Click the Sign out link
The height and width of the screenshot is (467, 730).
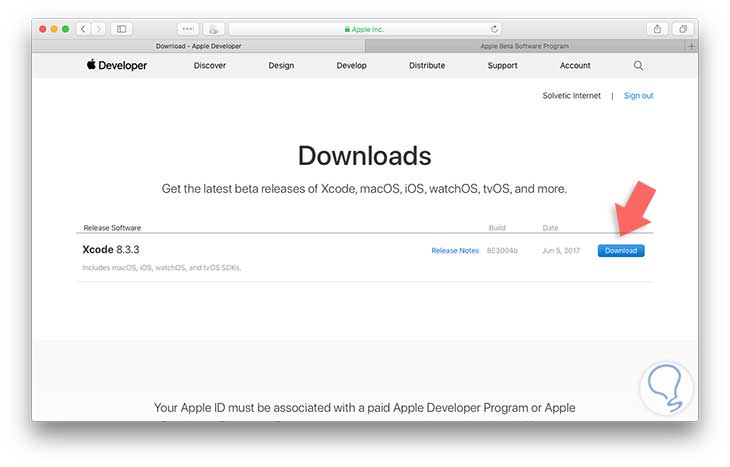(x=638, y=95)
